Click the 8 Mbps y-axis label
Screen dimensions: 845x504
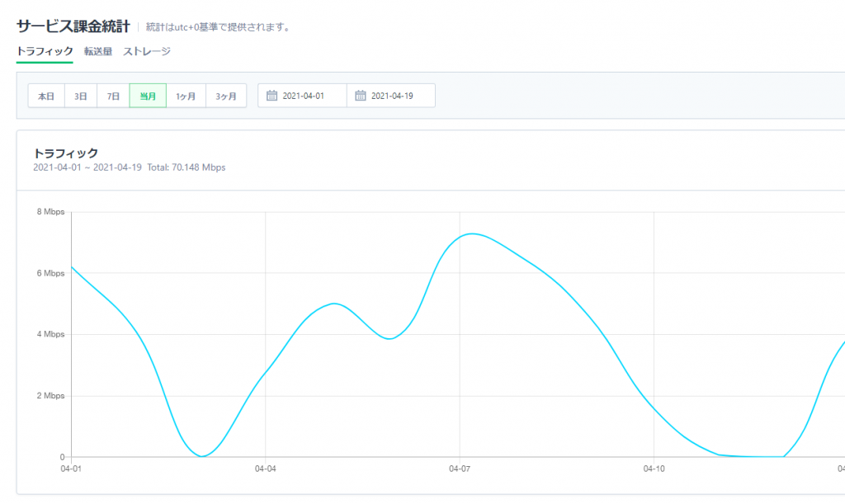point(49,212)
